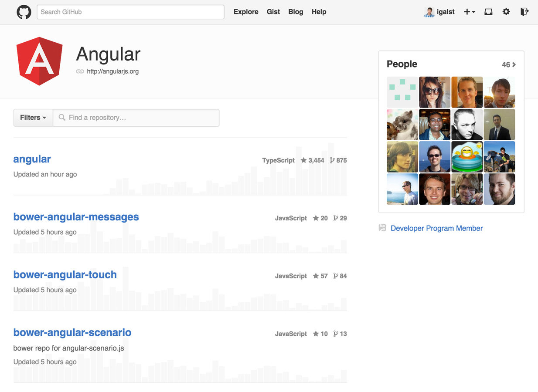
Task: Click fork count 84 for bower-angular-touch
Action: point(340,276)
